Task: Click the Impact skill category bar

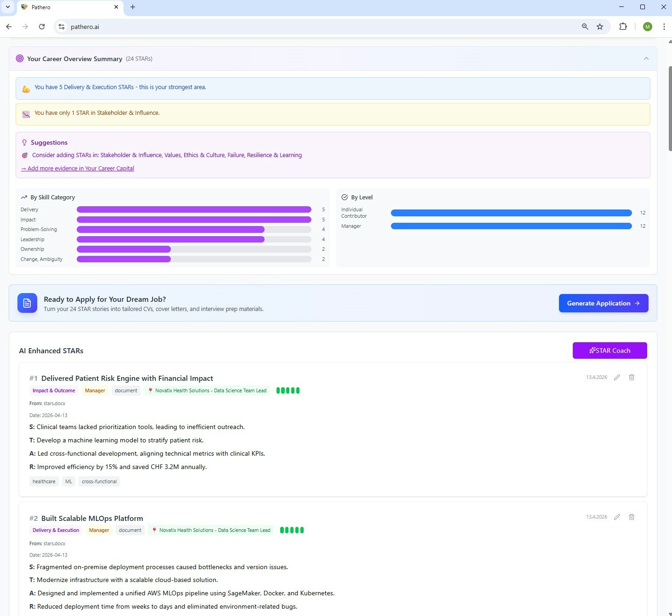Action: point(194,220)
